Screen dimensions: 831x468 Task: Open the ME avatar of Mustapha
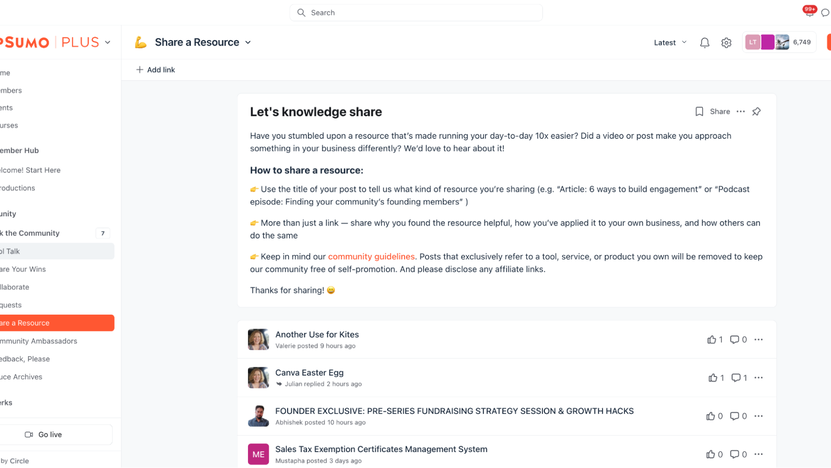[x=258, y=454]
